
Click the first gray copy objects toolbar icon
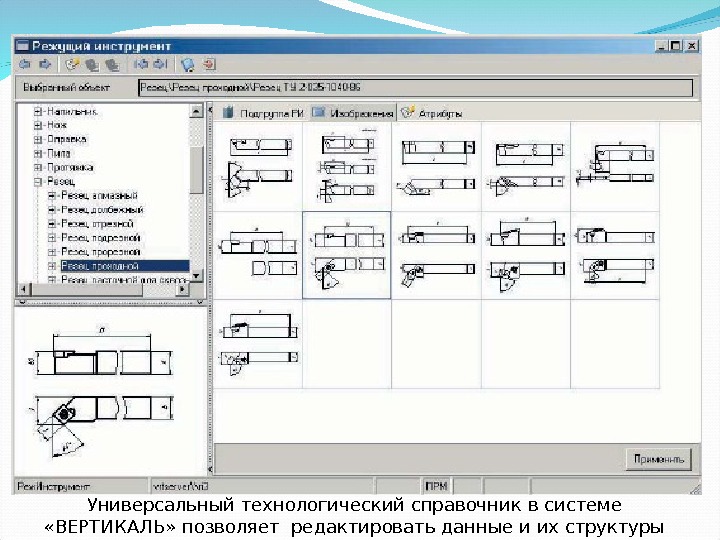pyautogui.click(x=92, y=65)
